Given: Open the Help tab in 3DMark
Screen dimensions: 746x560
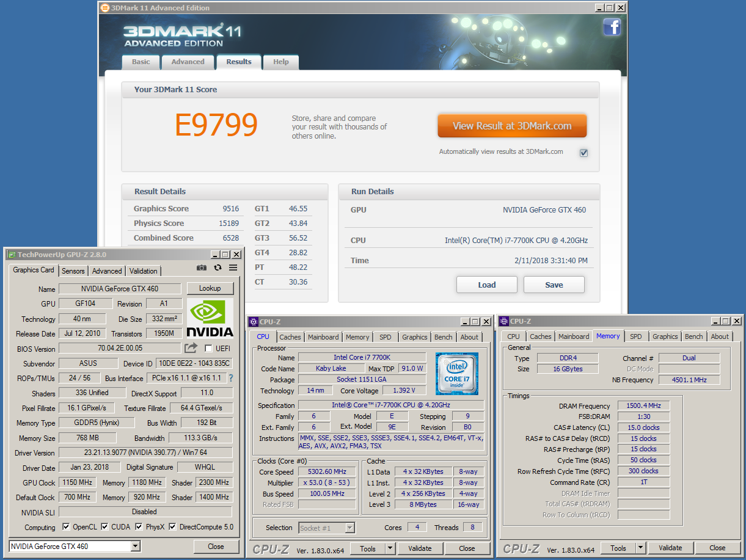Looking at the screenshot, I should coord(281,62).
